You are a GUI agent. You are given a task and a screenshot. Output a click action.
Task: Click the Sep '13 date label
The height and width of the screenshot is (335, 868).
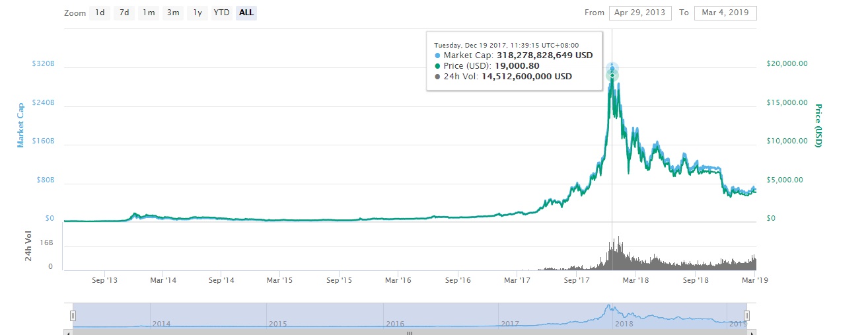104,280
